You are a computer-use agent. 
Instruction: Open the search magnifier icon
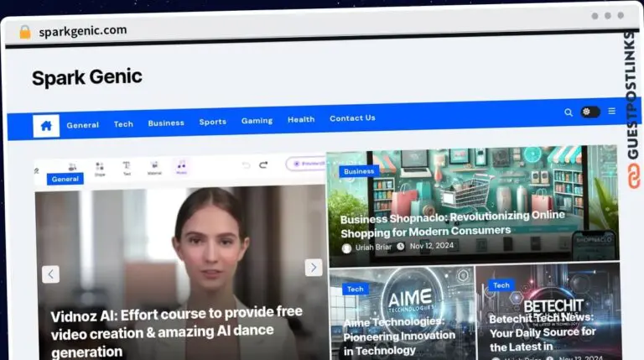coord(569,112)
